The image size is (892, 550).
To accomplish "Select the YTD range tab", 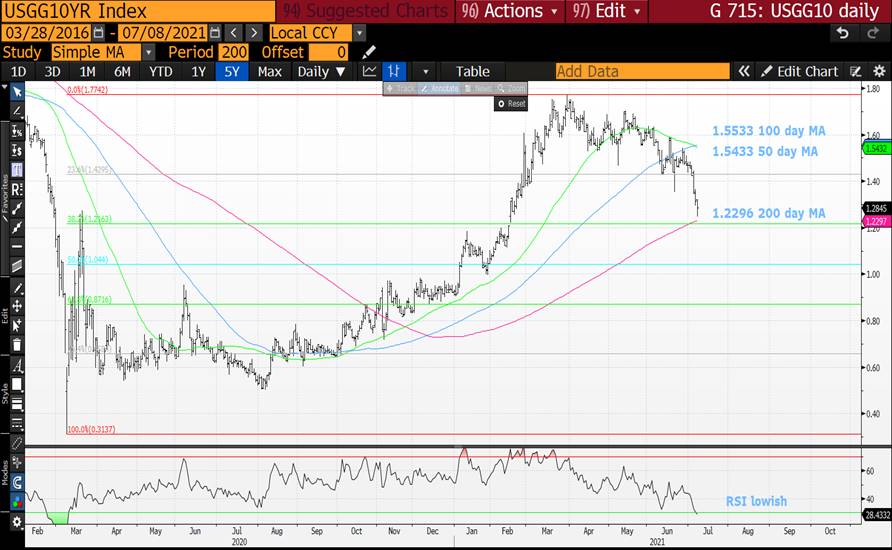I will (160, 72).
